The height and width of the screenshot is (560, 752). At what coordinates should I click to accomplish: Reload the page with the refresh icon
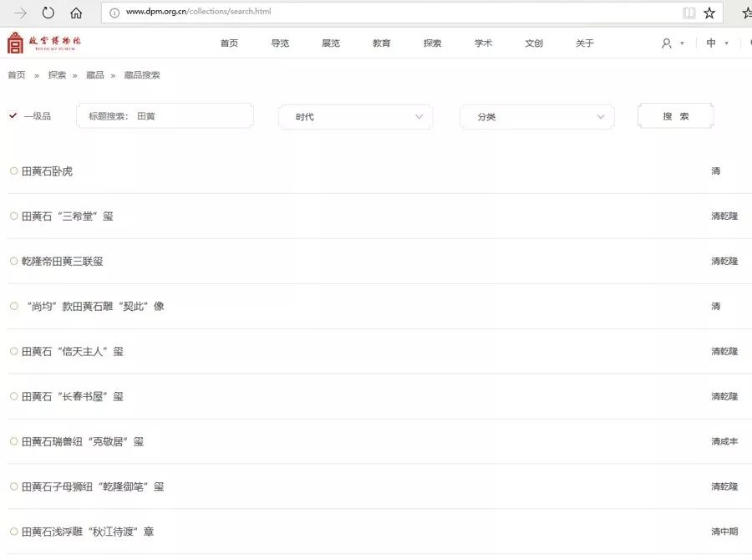point(48,13)
